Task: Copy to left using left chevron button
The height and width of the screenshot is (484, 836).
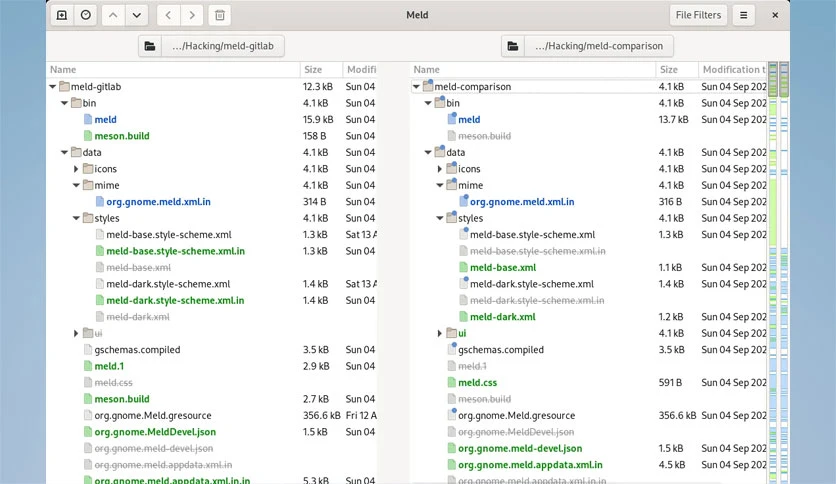Action: point(168,15)
